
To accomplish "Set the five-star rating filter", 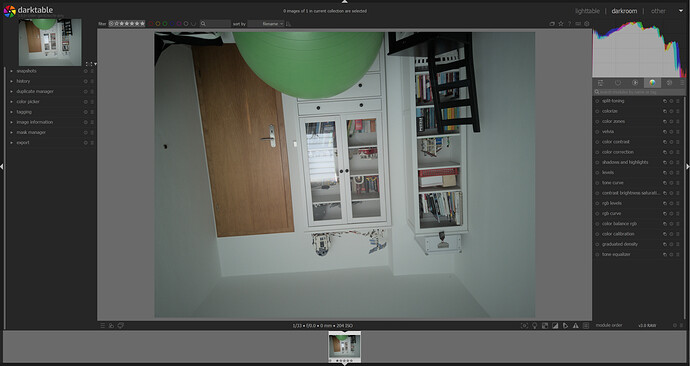I will tap(143, 24).
